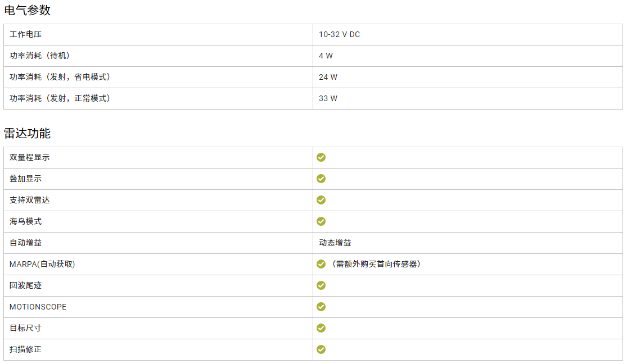Viewport: 636px width, 364px height.
Task: Click the MOTIONSCOPE row checkmark
Action: [x=321, y=307]
